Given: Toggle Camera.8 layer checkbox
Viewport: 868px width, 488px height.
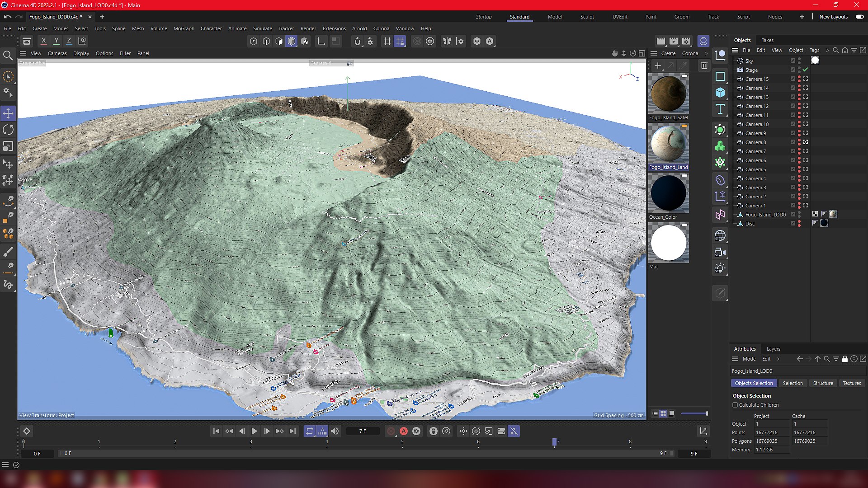Looking at the screenshot, I should [793, 142].
